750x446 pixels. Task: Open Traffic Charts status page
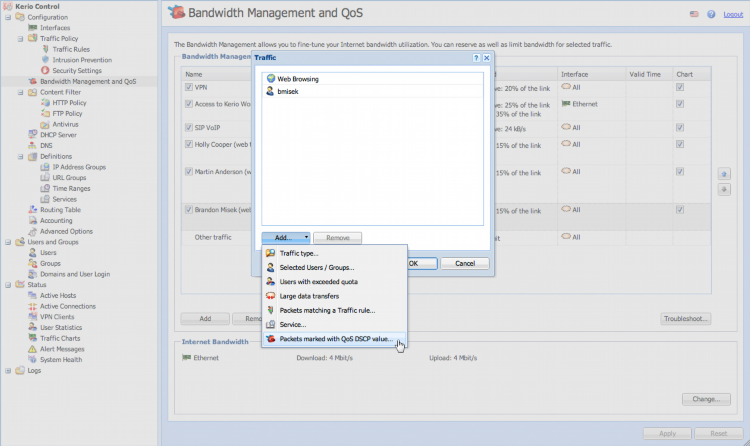pyautogui.click(x=60, y=338)
